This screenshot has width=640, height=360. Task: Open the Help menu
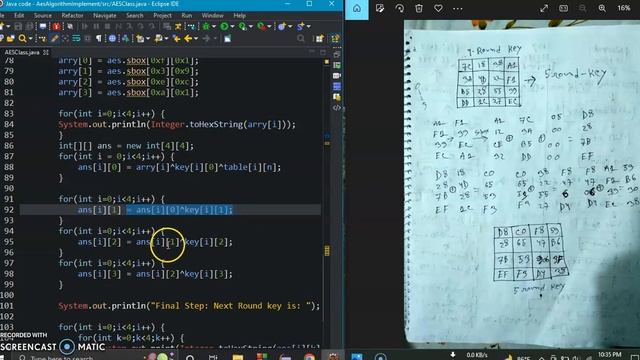coord(240,16)
